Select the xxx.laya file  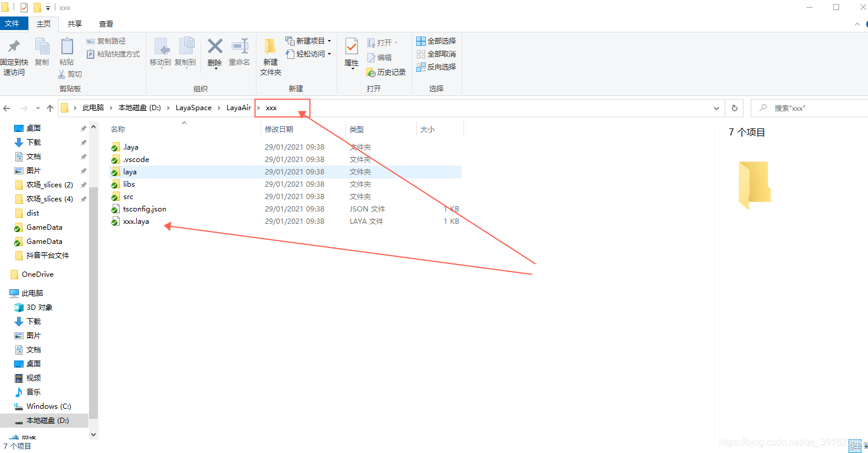click(136, 221)
